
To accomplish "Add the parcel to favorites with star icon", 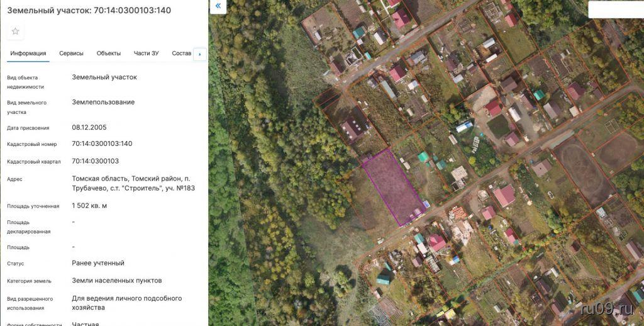I will click(x=16, y=31).
